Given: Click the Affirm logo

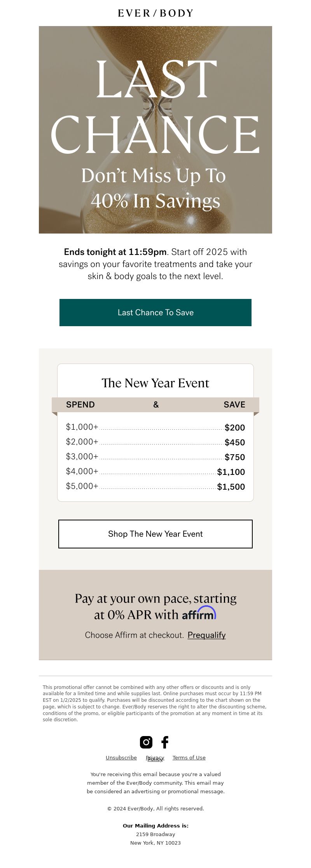Looking at the screenshot, I should [x=199, y=613].
